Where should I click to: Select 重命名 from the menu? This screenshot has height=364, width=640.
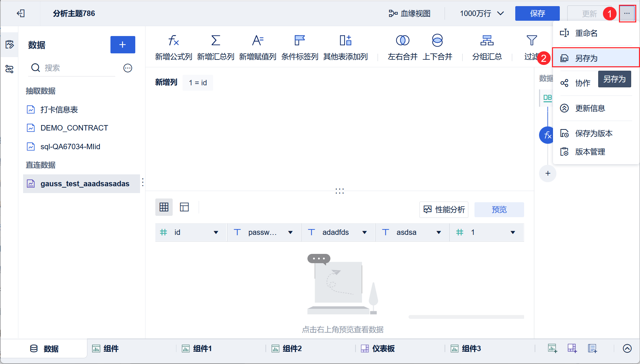click(596, 33)
